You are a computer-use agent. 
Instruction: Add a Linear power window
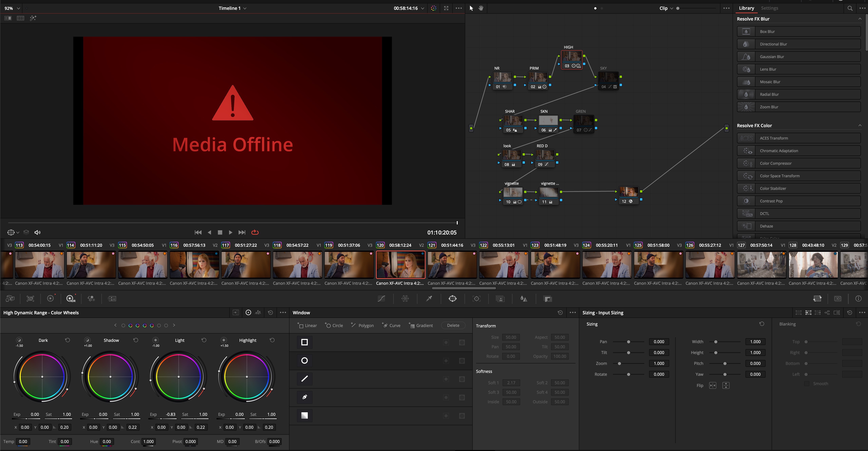[307, 325]
